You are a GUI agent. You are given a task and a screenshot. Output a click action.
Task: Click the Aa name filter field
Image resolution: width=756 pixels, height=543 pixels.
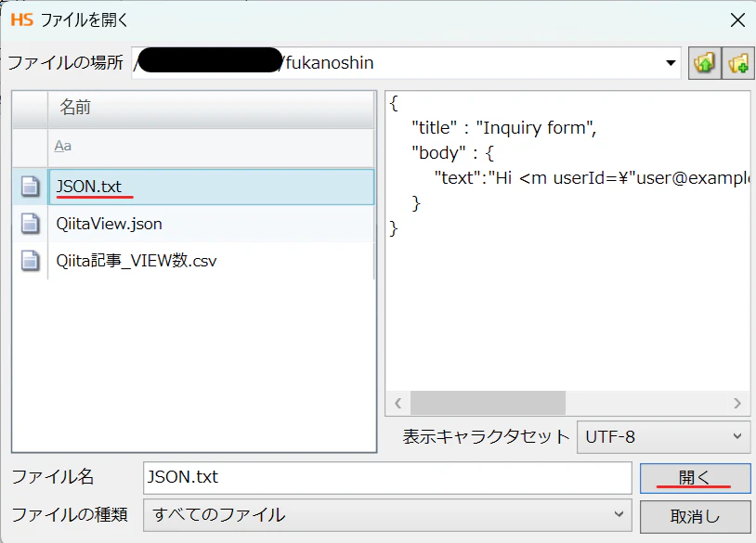point(211,147)
